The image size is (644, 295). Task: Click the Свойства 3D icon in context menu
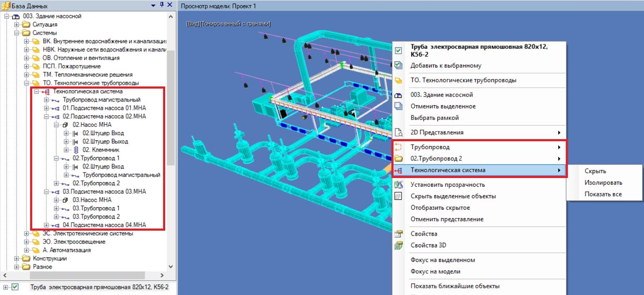399,245
